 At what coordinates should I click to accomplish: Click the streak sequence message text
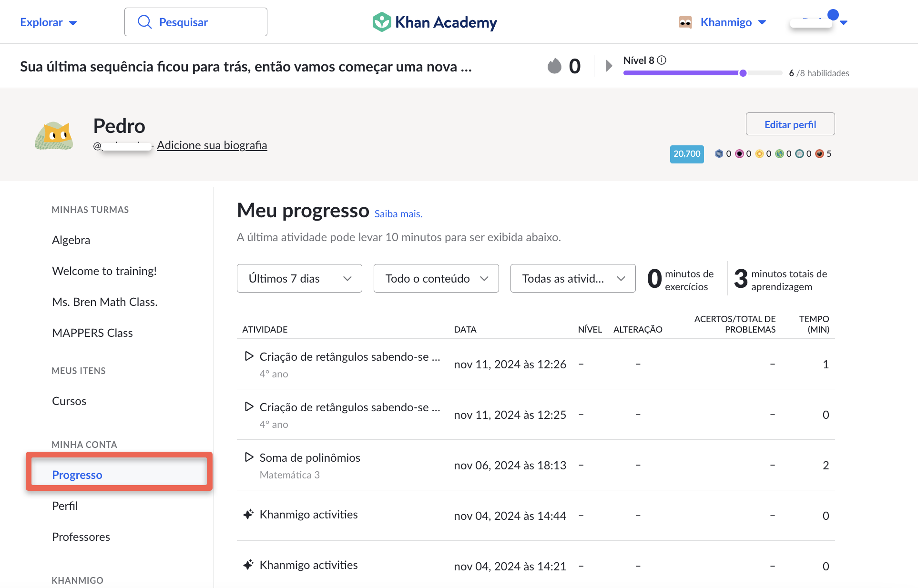246,66
